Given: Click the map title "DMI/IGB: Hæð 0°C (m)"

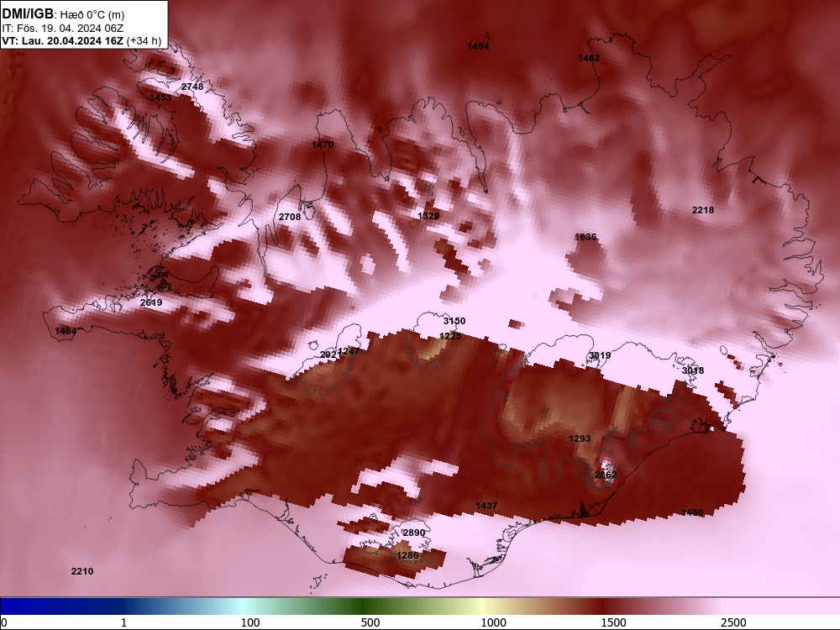Looking at the screenshot, I should (63, 14).
